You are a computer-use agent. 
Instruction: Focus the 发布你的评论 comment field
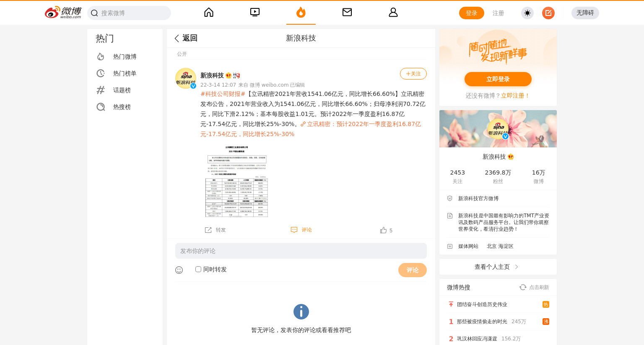coord(301,251)
